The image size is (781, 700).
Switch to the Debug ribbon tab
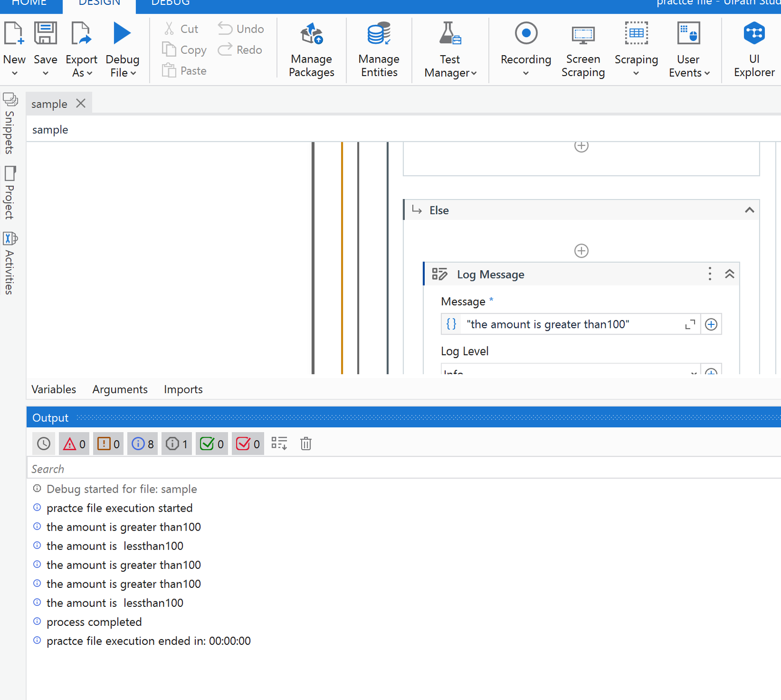click(170, 4)
